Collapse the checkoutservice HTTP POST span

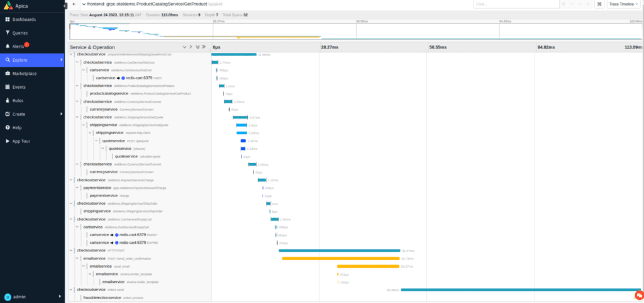pos(72,251)
